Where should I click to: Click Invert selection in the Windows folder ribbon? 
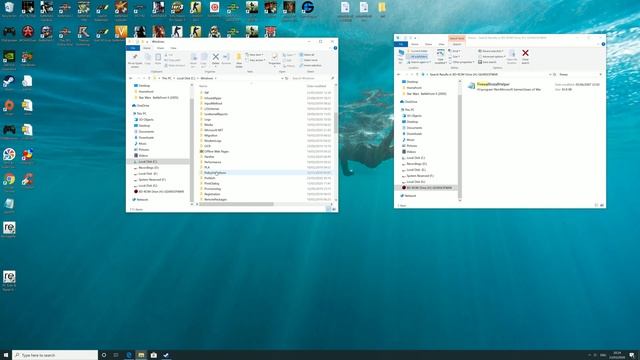click(x=310, y=65)
